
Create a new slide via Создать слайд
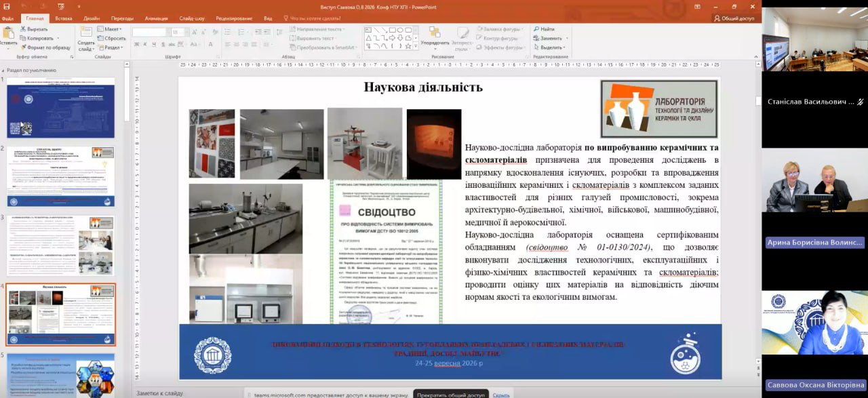(86, 39)
